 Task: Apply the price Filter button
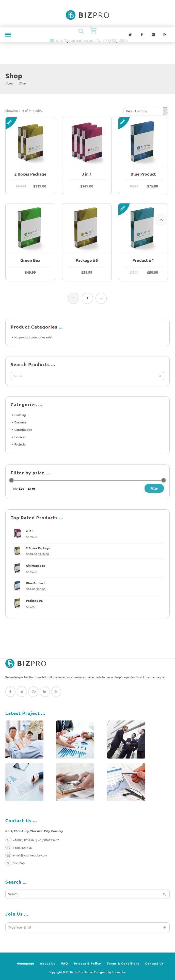(154, 489)
